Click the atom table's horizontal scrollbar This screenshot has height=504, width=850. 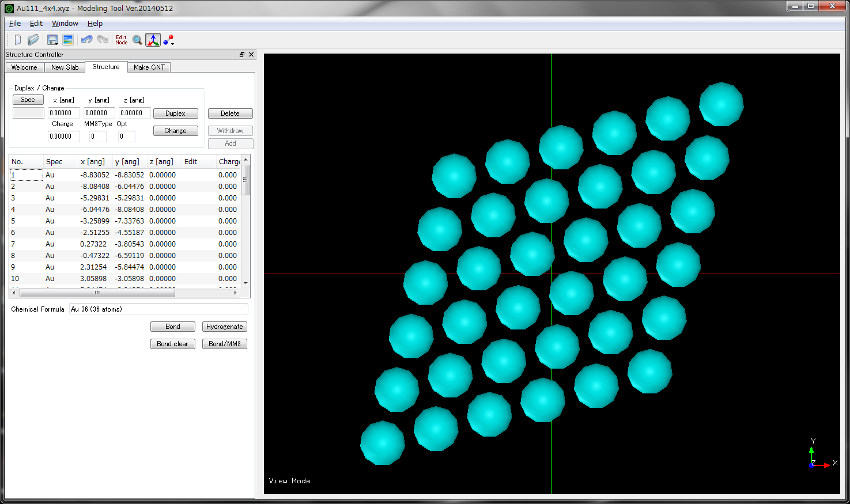97,293
